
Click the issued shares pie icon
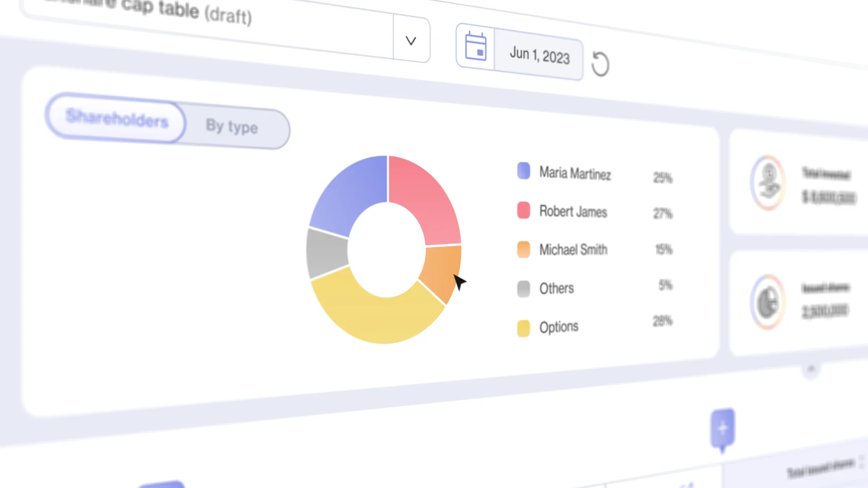pyautogui.click(x=768, y=302)
